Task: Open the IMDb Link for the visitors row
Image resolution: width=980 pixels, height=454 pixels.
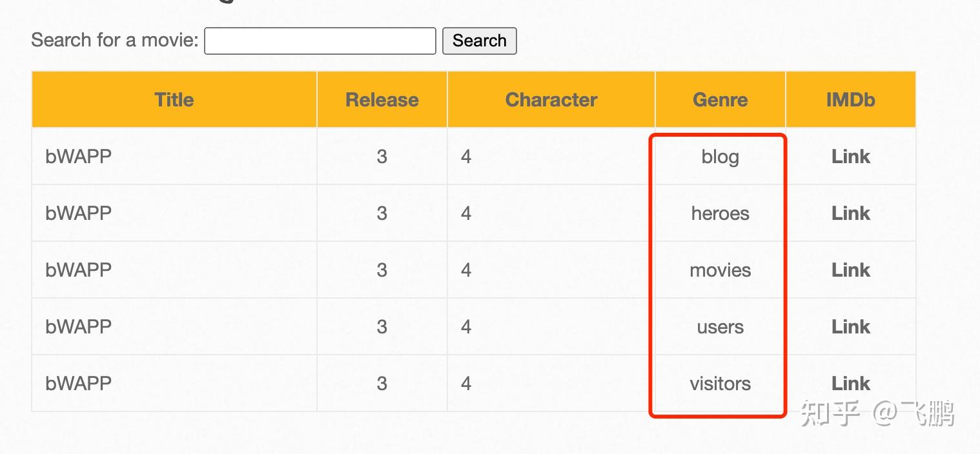Action: tap(850, 383)
